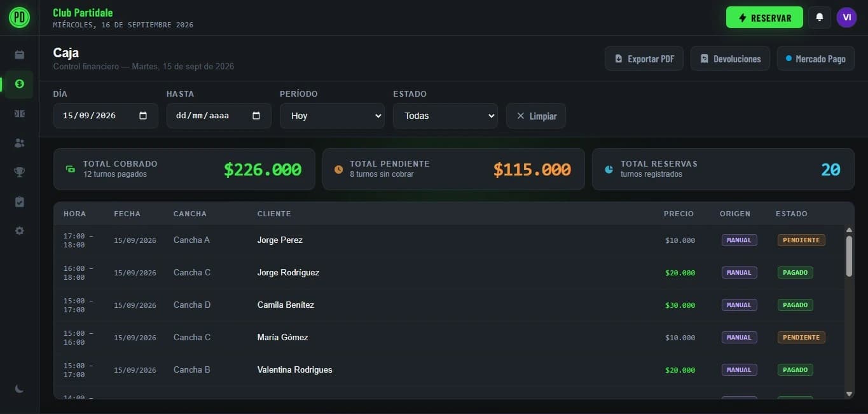Click the empty Hasta date field

pyautogui.click(x=219, y=116)
